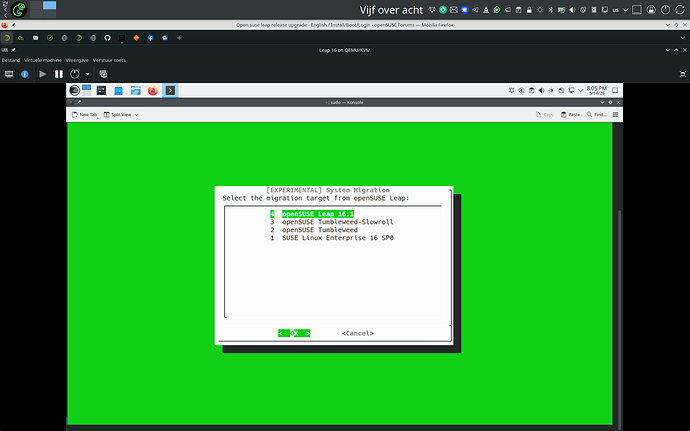
Task: Open the 'Bestand' menu in virt-manager
Action: pos(11,60)
